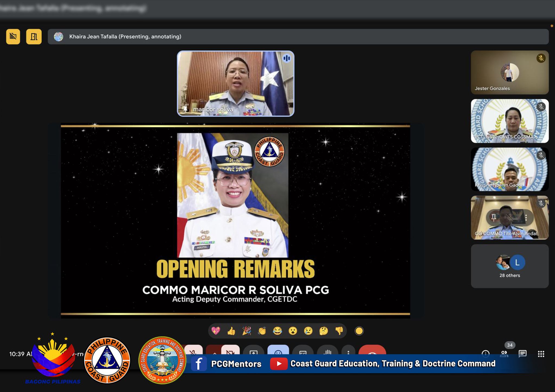Click the maricor soliva speaker video tile
Image resolution: width=555 pixels, height=392 pixels.
coord(235,84)
